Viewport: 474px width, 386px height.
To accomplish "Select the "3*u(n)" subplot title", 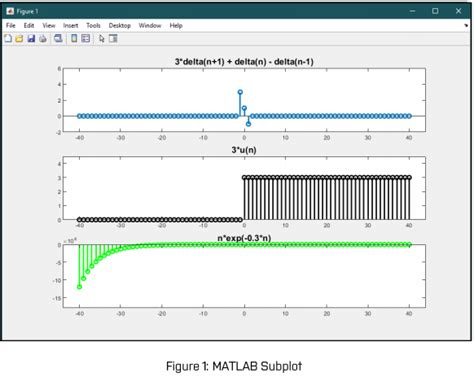I will click(x=244, y=150).
